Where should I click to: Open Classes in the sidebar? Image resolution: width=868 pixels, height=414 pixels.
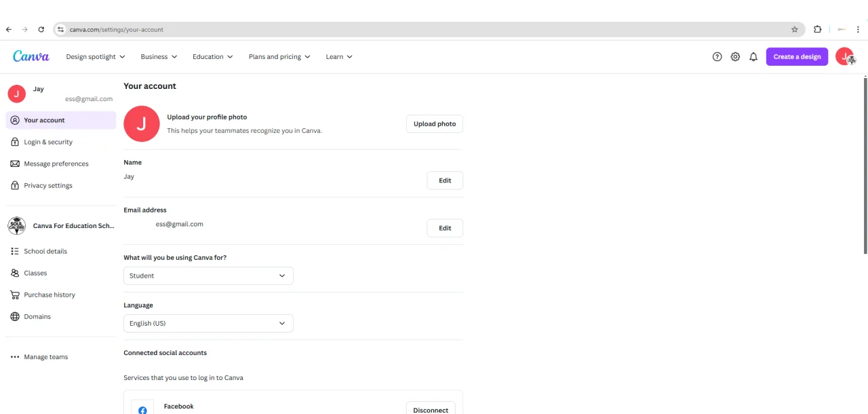click(x=61, y=273)
